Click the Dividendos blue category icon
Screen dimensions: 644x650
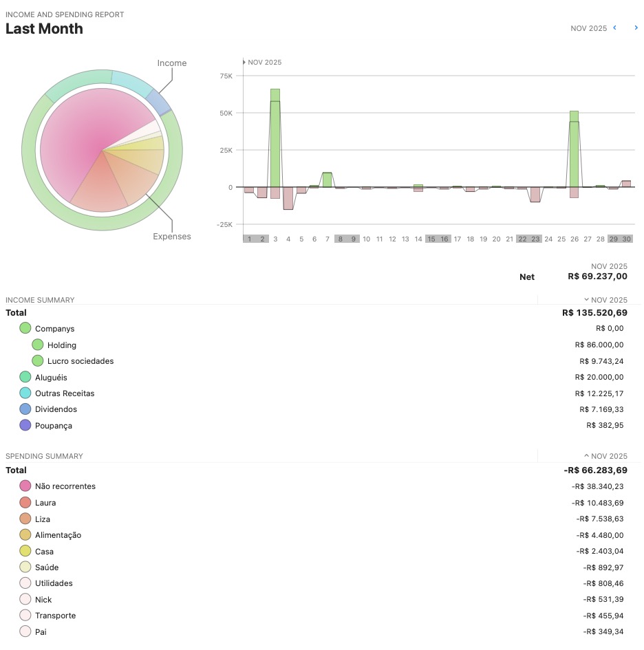(25, 409)
